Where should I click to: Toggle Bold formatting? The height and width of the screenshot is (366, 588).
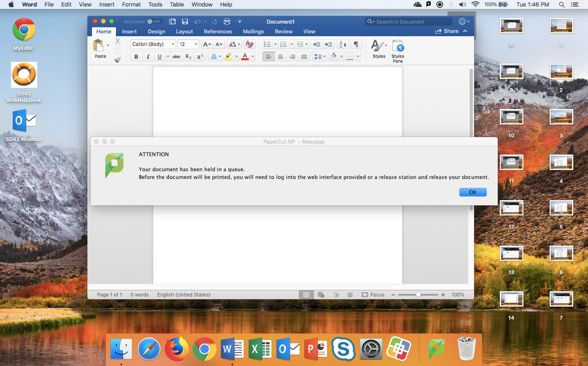pos(136,57)
